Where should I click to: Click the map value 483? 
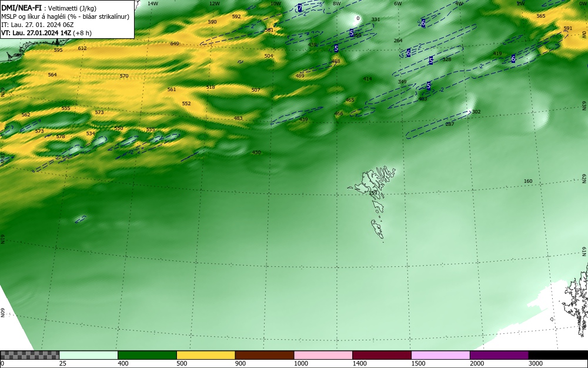pyautogui.click(x=238, y=118)
